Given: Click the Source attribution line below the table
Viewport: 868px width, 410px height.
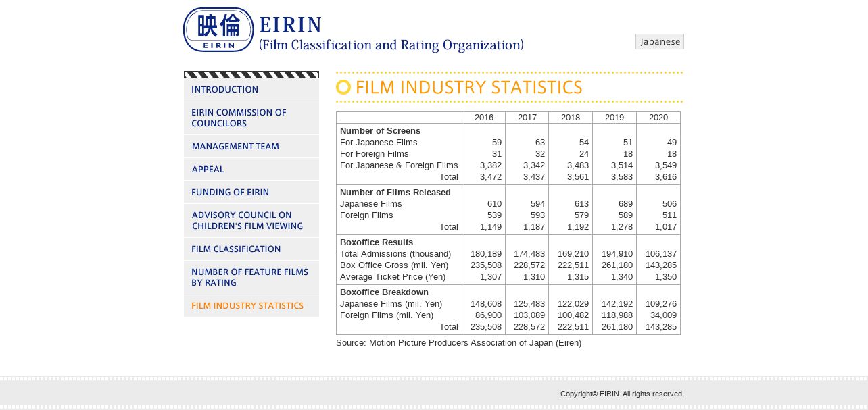Looking at the screenshot, I should pyautogui.click(x=458, y=343).
